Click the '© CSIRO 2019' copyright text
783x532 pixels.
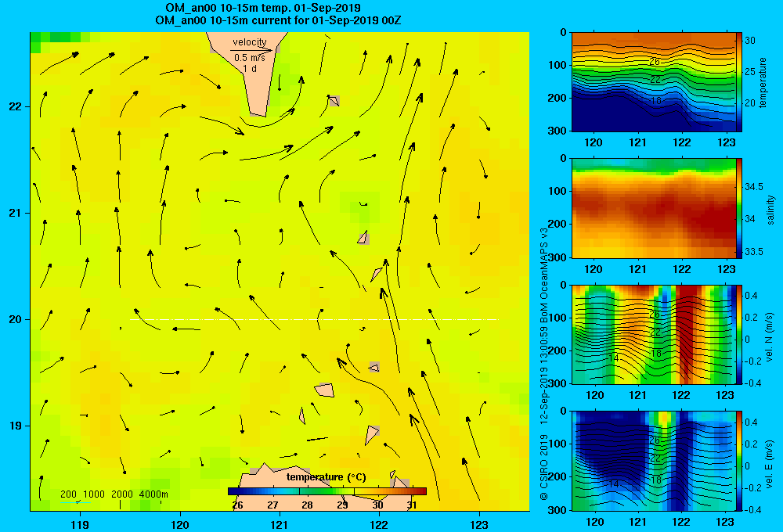click(544, 467)
